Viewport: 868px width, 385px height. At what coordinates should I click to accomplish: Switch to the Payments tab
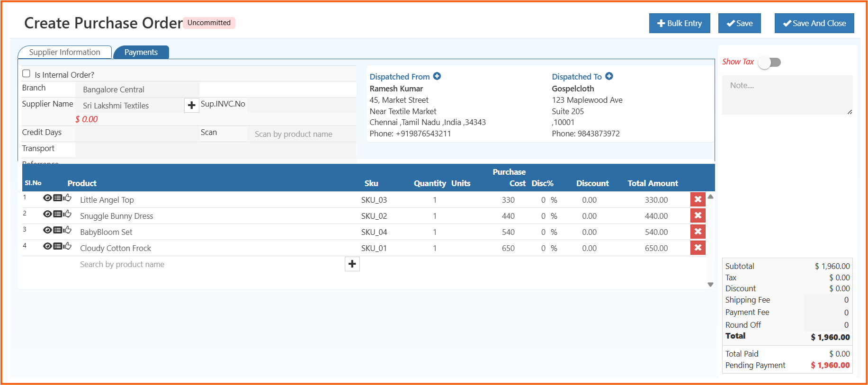click(141, 52)
